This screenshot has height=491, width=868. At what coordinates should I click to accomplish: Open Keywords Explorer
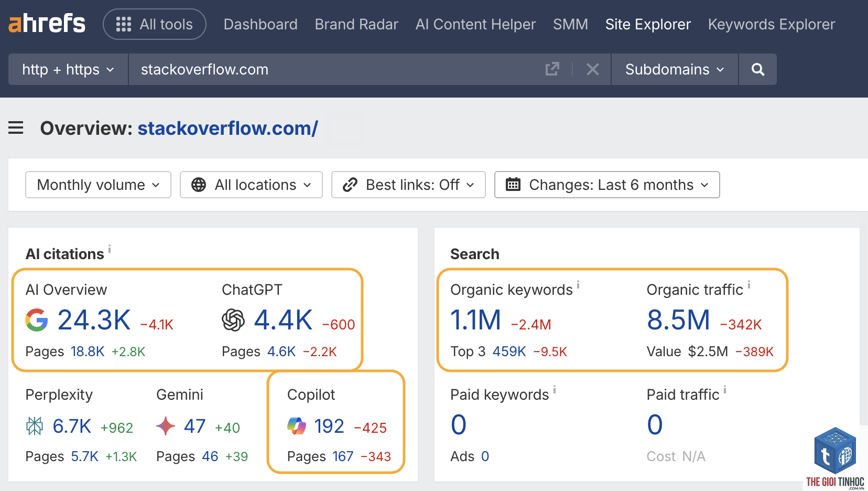[x=772, y=24]
